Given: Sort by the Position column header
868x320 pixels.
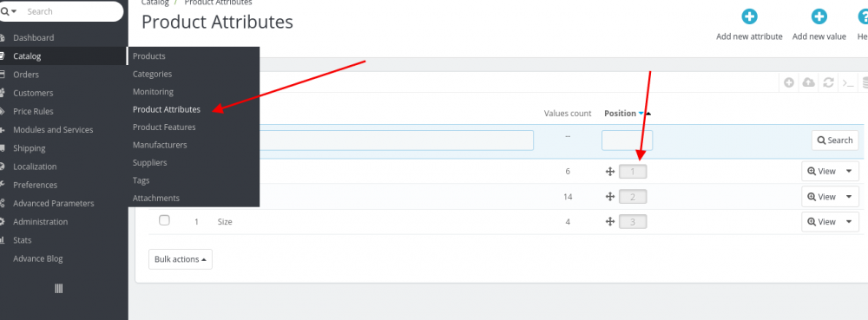Looking at the screenshot, I should (x=620, y=114).
